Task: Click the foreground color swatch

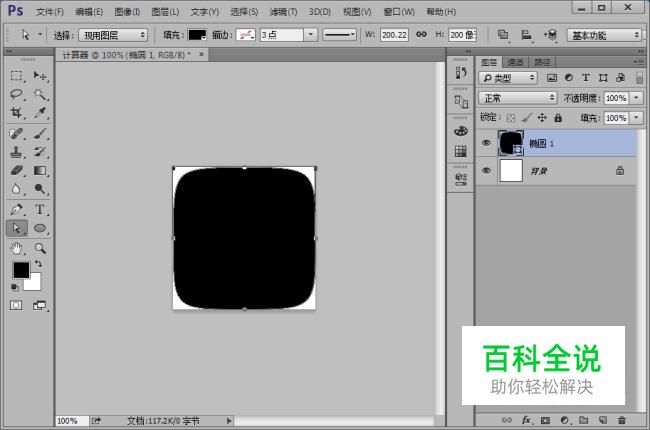Action: (x=21, y=270)
